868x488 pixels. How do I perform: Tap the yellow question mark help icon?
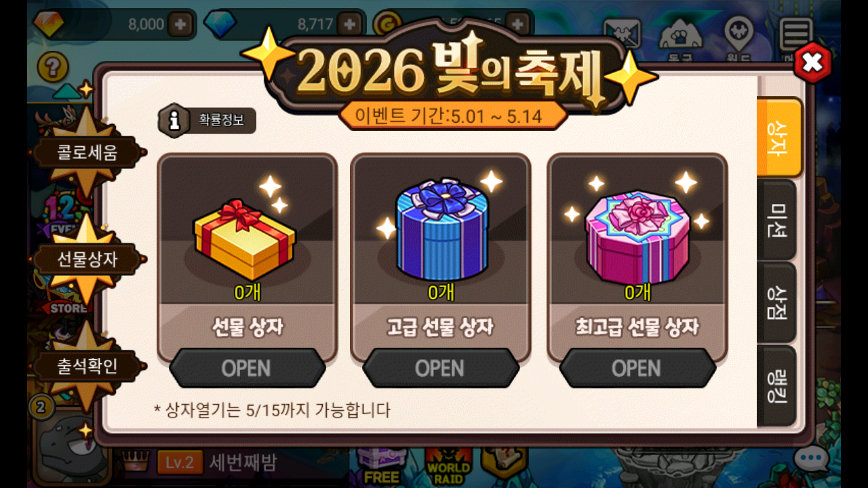click(x=53, y=68)
